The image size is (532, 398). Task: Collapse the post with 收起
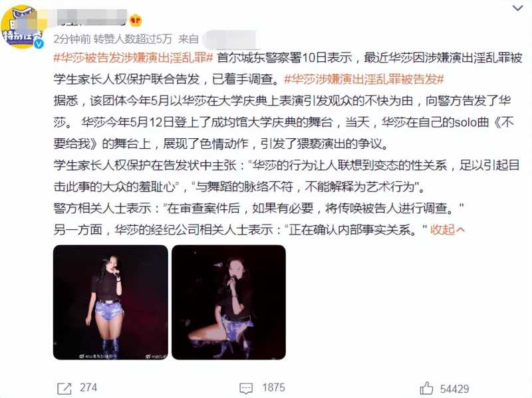point(442,230)
